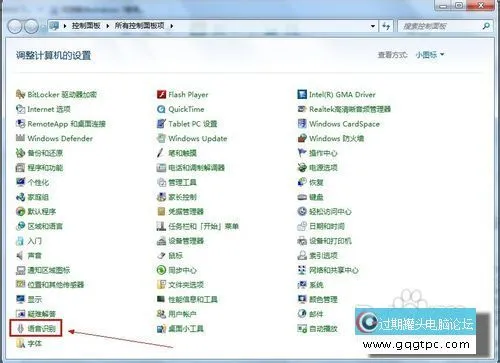Image resolution: width=500 pixels, height=363 pixels.
Task: Open 疑难解答 item
Action: tap(36, 314)
